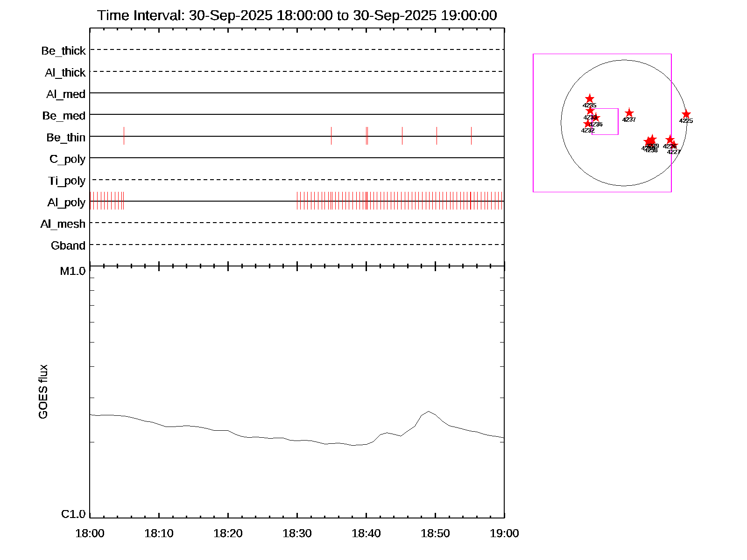This screenshot has width=747, height=560.
Task: Click the 18:30 time axis label
Action: (297, 533)
